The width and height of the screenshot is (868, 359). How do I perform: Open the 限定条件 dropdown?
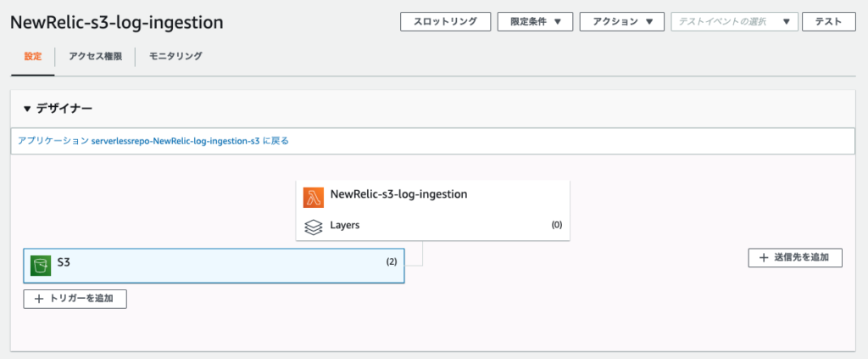[x=536, y=21]
